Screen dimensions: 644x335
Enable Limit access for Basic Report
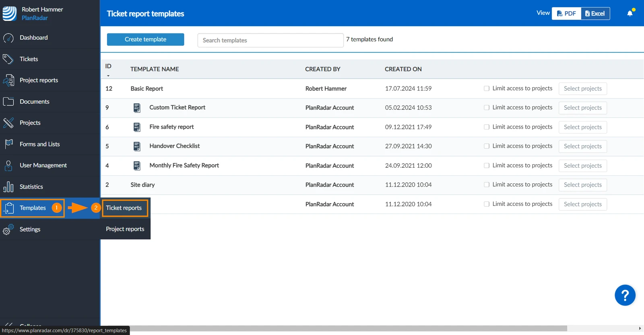(487, 88)
